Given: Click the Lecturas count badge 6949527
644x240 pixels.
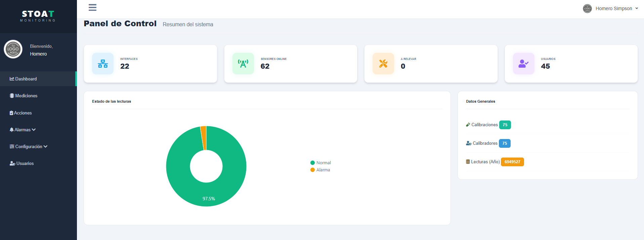Looking at the screenshot, I should click(x=512, y=162).
